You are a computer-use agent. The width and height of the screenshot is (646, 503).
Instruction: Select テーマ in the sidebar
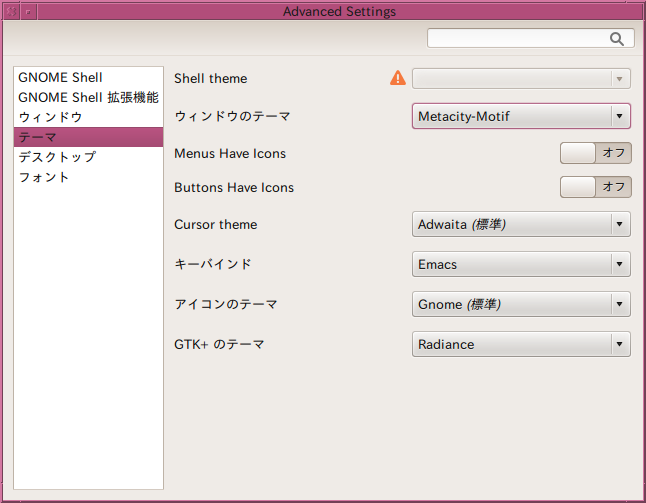tap(89, 137)
